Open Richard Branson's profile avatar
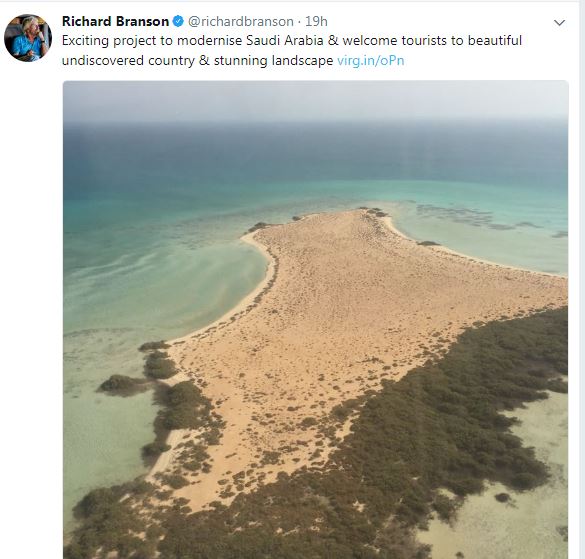The height and width of the screenshot is (559, 585). (x=28, y=38)
